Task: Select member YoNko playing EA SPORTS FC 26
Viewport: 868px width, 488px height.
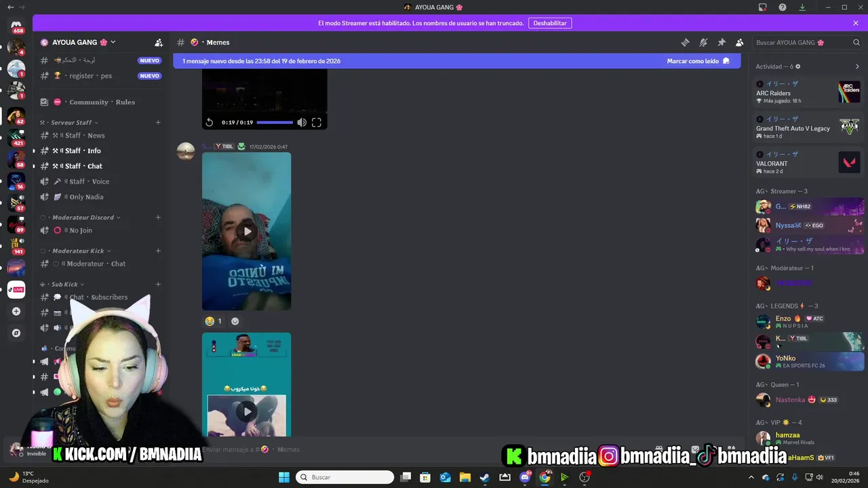Action: [808, 361]
